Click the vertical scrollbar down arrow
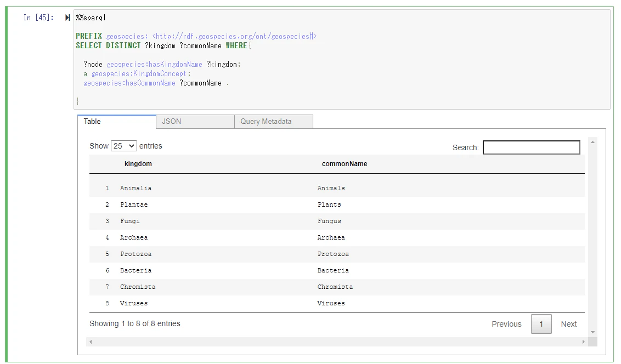 pos(592,332)
